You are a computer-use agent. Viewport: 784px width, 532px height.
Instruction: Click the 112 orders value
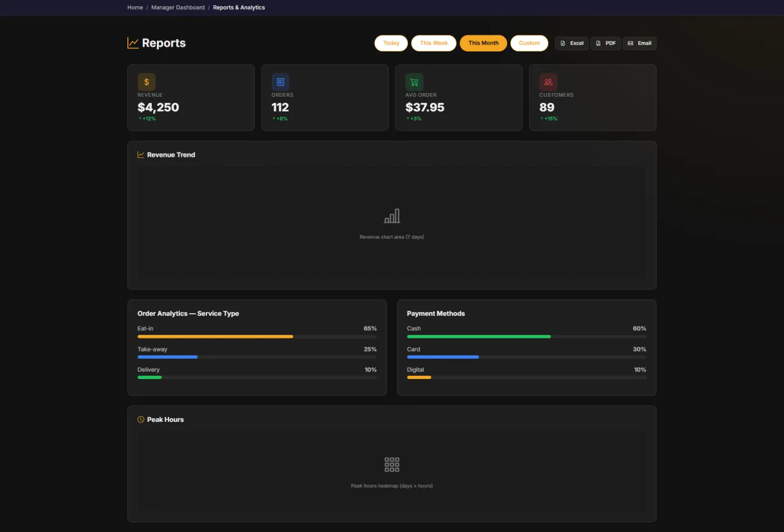(x=281, y=107)
